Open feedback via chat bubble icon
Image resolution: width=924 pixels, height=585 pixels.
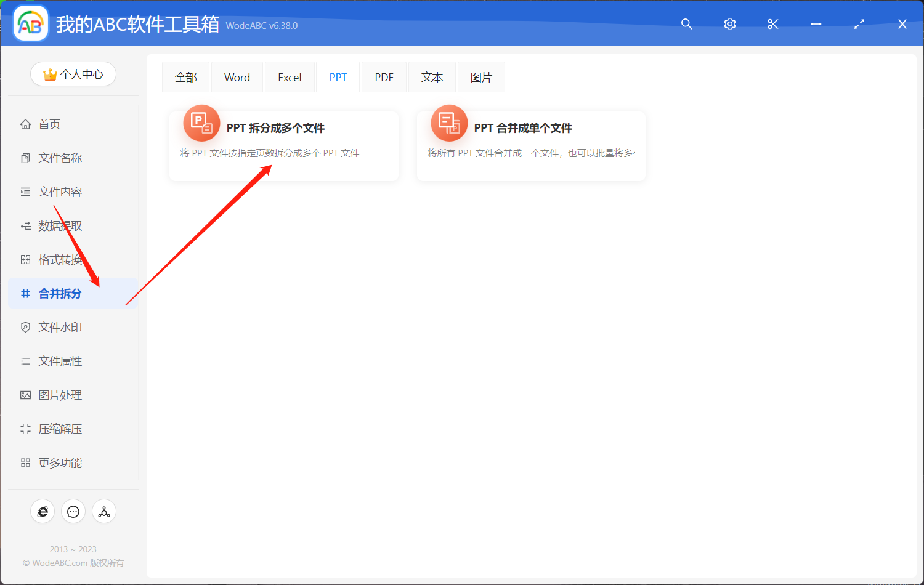pyautogui.click(x=73, y=511)
